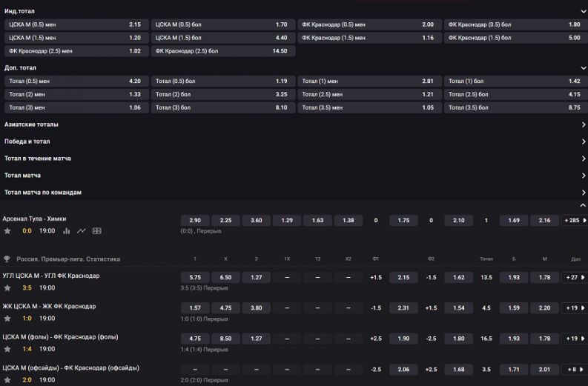Star the ЦСКА М (фолы) match
The height and width of the screenshot is (386, 588).
[x=7, y=349]
